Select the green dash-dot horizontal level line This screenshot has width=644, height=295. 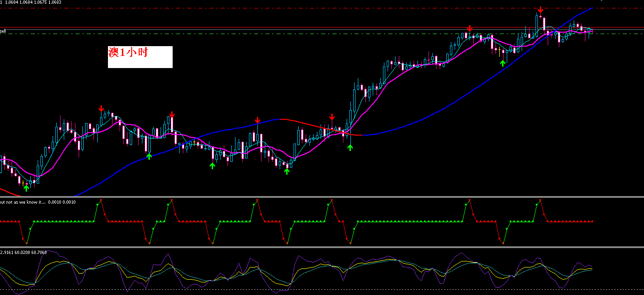[x=322, y=34]
